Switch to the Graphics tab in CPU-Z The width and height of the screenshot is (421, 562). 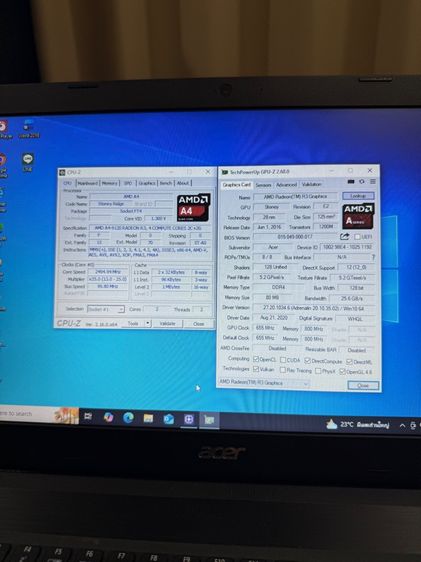tap(147, 183)
